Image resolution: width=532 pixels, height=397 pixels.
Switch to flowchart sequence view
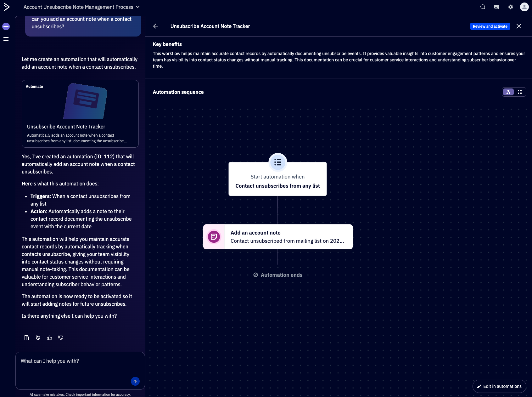(508, 92)
